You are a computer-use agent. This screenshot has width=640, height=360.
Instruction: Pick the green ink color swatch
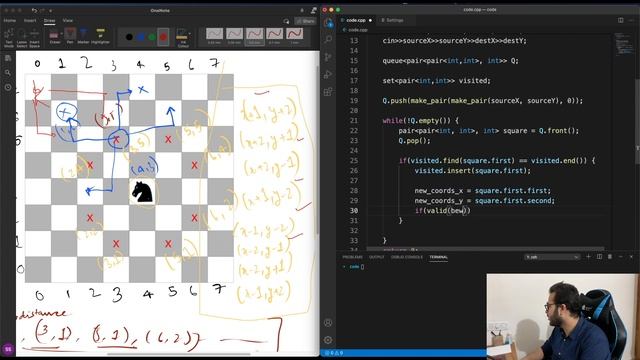point(152,37)
